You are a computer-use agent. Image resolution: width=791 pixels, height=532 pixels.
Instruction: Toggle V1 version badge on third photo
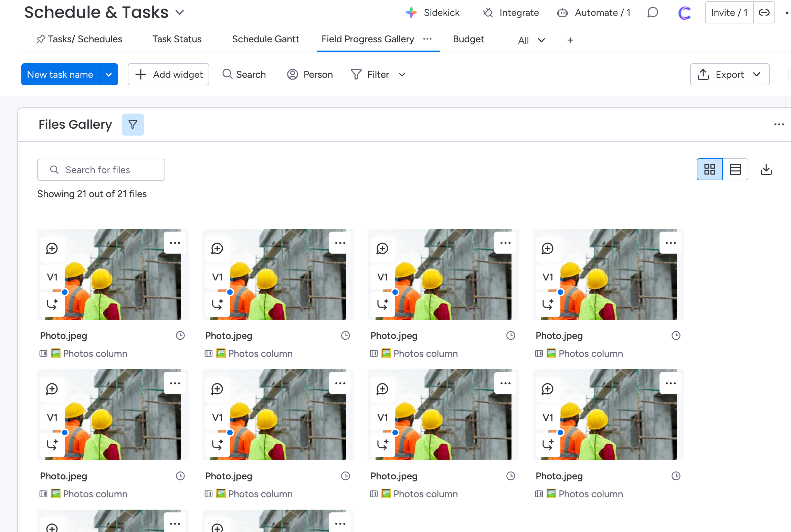tap(382, 277)
